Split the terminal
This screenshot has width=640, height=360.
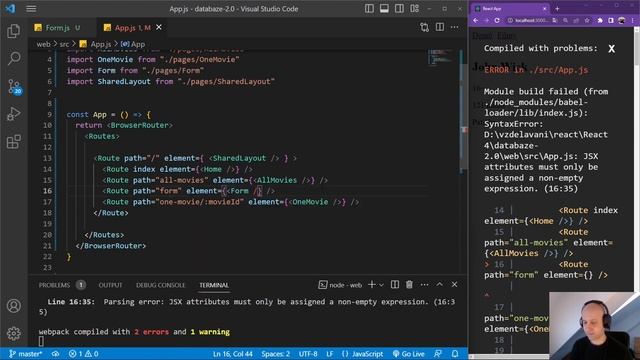coord(395,284)
